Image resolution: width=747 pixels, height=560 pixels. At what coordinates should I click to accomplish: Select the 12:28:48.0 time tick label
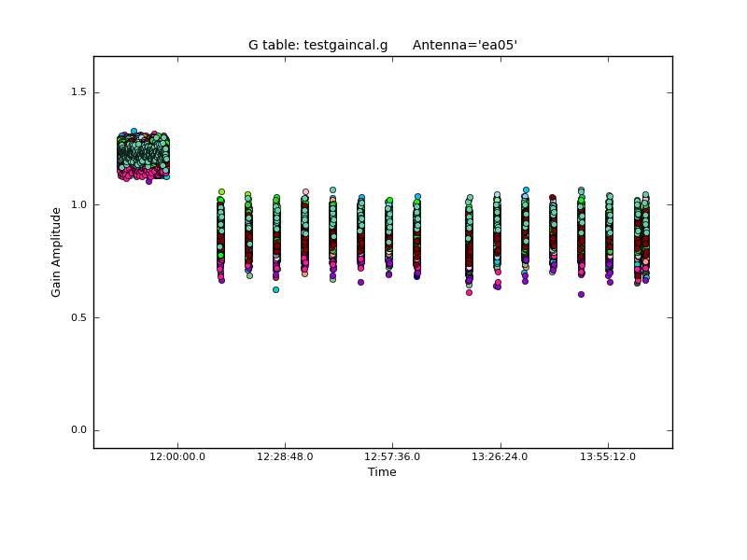point(285,456)
